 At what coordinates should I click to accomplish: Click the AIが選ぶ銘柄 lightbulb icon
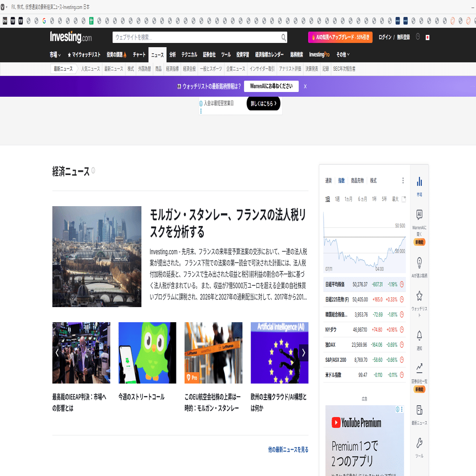point(419,263)
